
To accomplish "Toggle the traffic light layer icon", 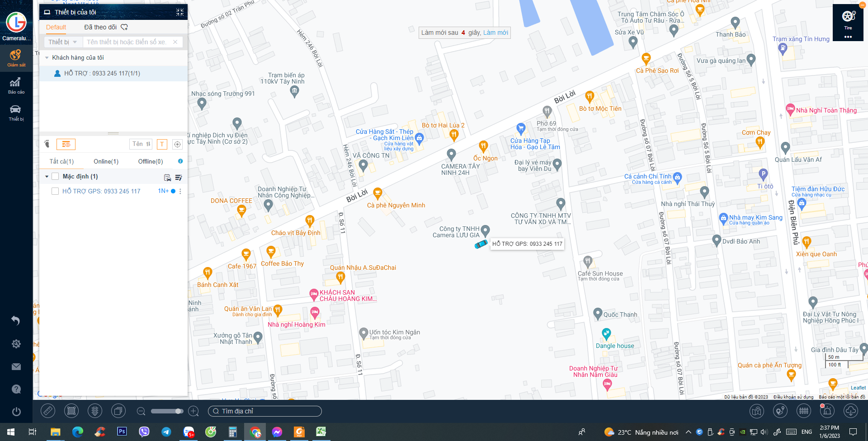I will coord(95,411).
